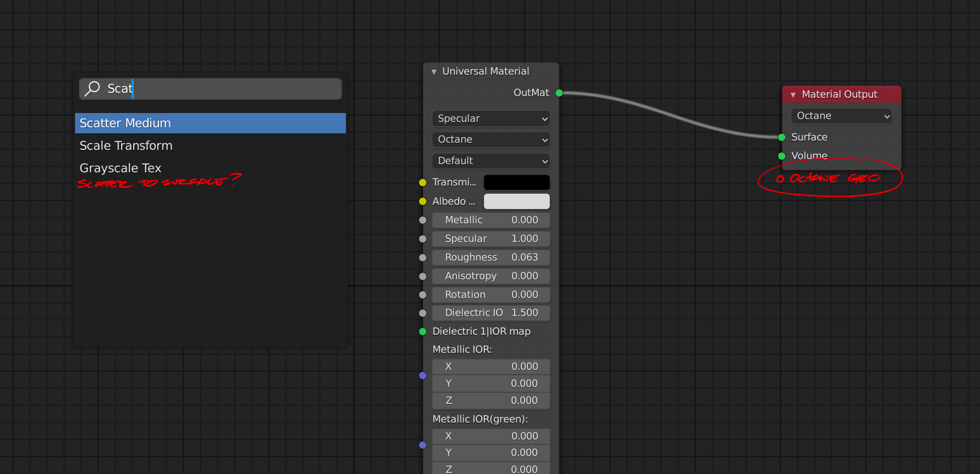The width and height of the screenshot is (980, 474).
Task: Open the Specular dropdown in Universal Material
Action: point(491,119)
